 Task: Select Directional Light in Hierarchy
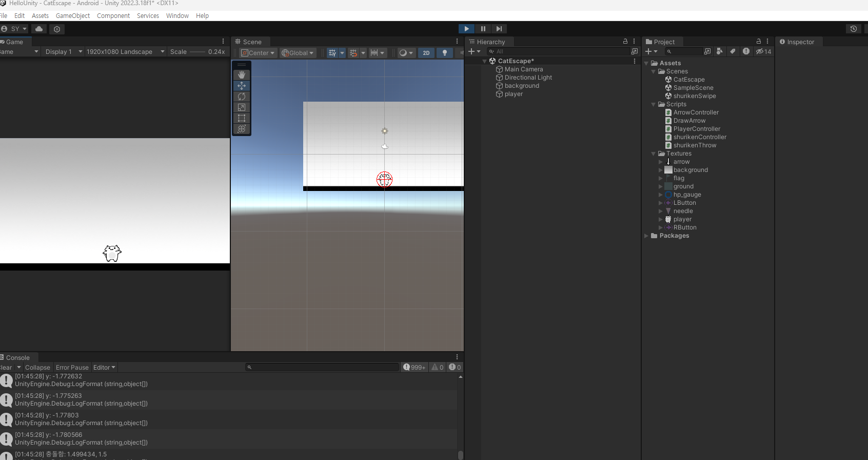(x=528, y=78)
